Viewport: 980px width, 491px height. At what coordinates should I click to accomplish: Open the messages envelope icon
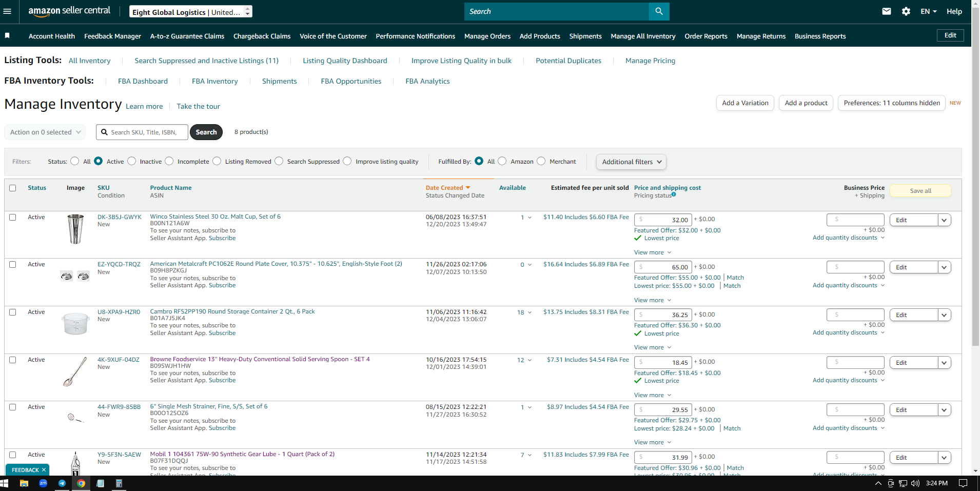pos(887,11)
